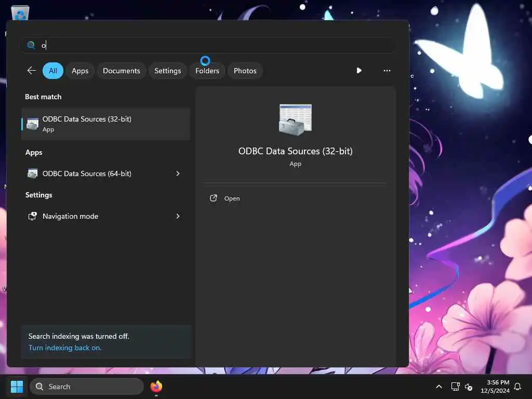Switch to the Apps filter tab
The height and width of the screenshot is (399, 532).
point(80,71)
